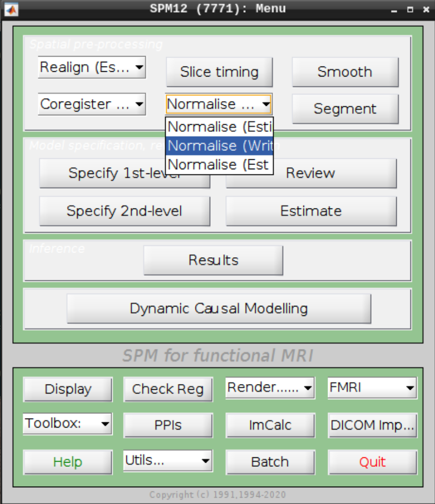Click the Estimate button
The height and width of the screenshot is (504, 435).
(311, 211)
